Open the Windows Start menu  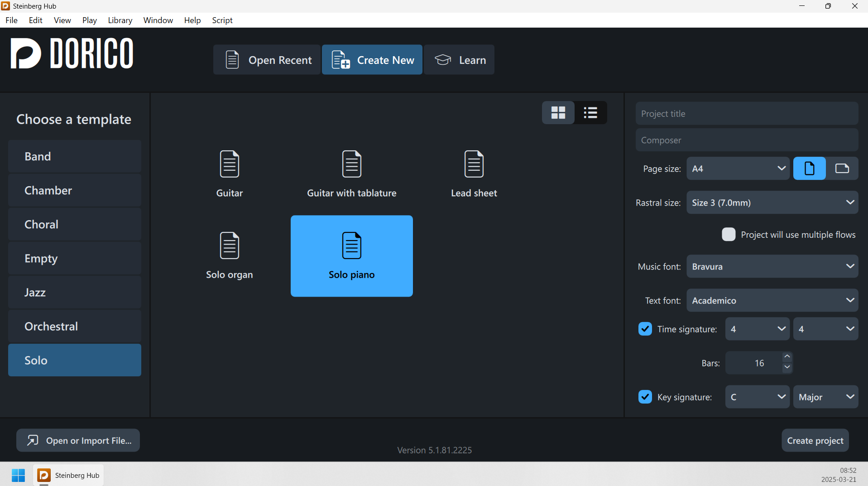19,475
